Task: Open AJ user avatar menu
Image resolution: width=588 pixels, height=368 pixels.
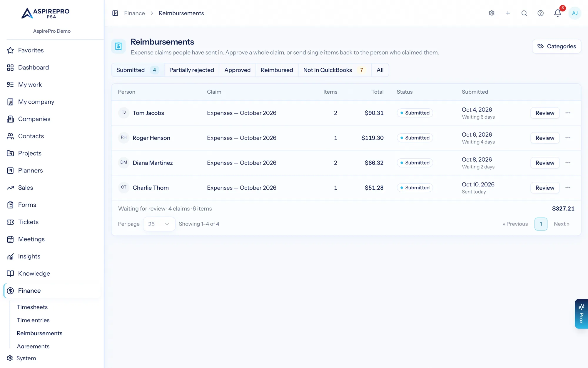Action: click(575, 13)
